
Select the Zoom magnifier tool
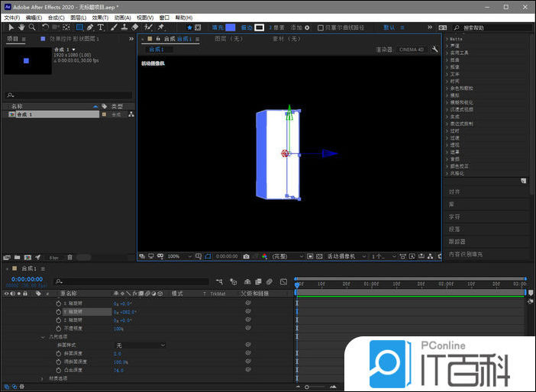[x=32, y=27]
